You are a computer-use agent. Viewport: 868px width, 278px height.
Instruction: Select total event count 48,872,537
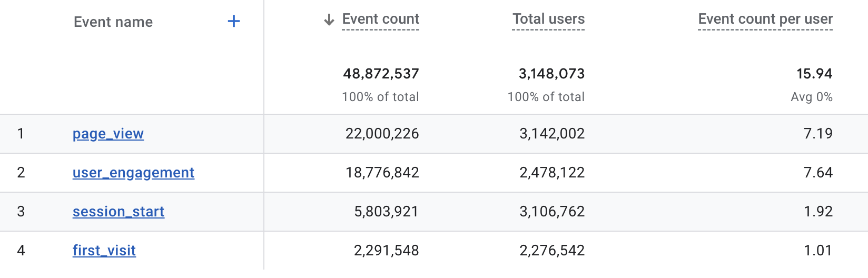pyautogui.click(x=381, y=74)
